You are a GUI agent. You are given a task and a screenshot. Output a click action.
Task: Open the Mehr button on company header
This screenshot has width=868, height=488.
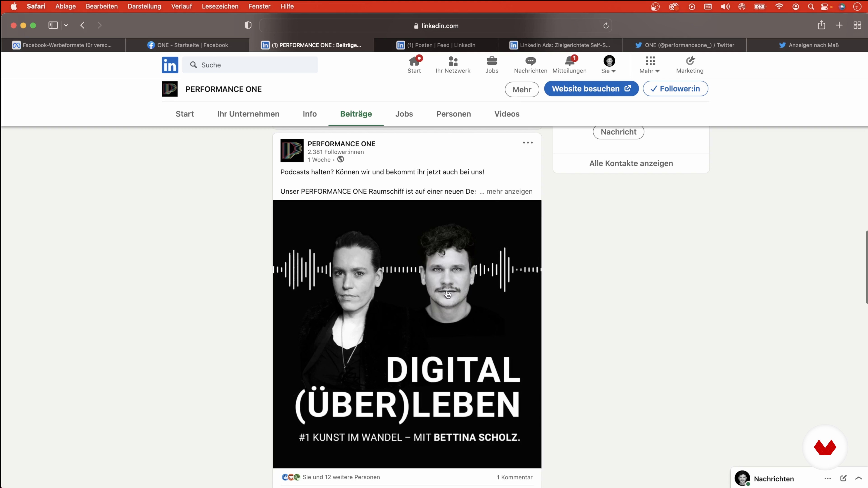point(522,89)
